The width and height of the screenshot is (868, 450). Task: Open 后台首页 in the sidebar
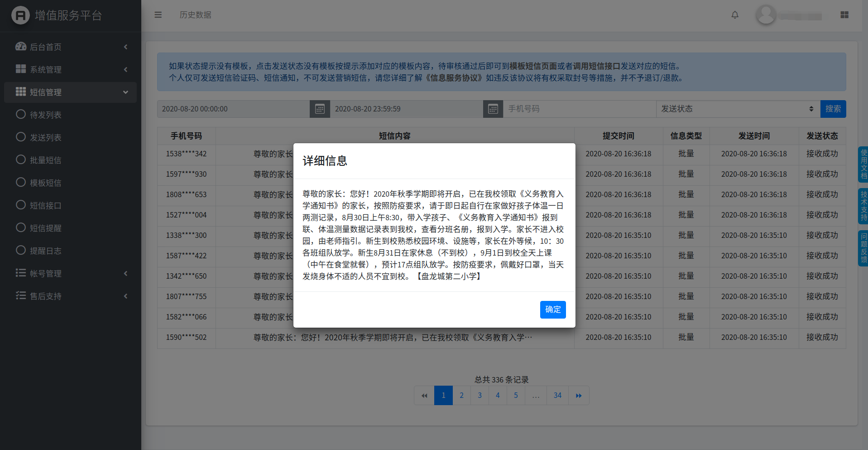(70, 47)
